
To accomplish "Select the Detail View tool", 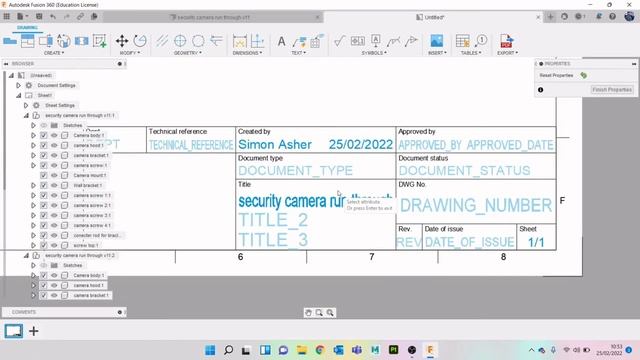I will pos(64,41).
